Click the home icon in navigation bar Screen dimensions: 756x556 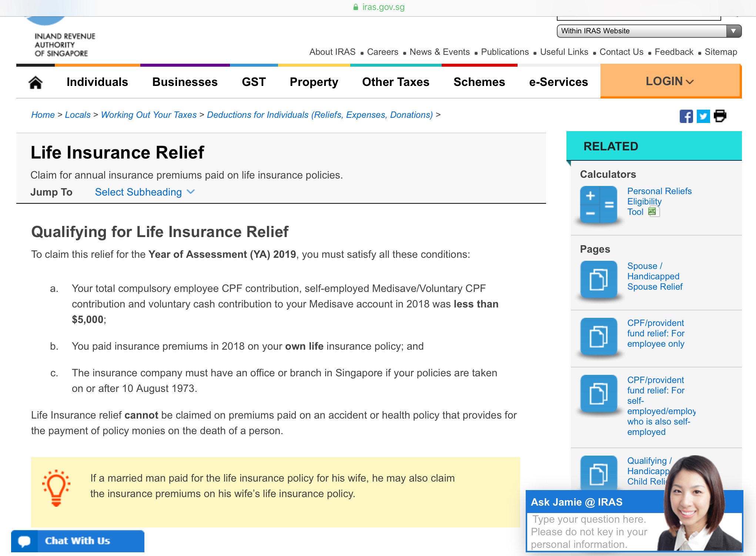click(x=36, y=82)
